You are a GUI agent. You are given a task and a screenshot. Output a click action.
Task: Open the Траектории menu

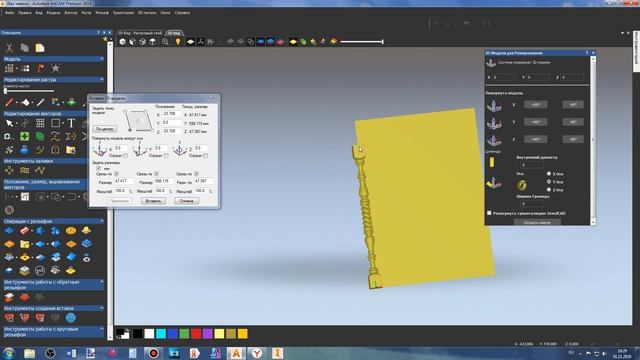[123, 13]
